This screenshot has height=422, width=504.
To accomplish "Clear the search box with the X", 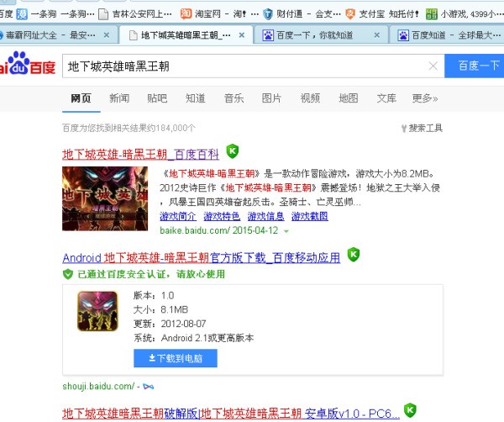I will point(433,66).
